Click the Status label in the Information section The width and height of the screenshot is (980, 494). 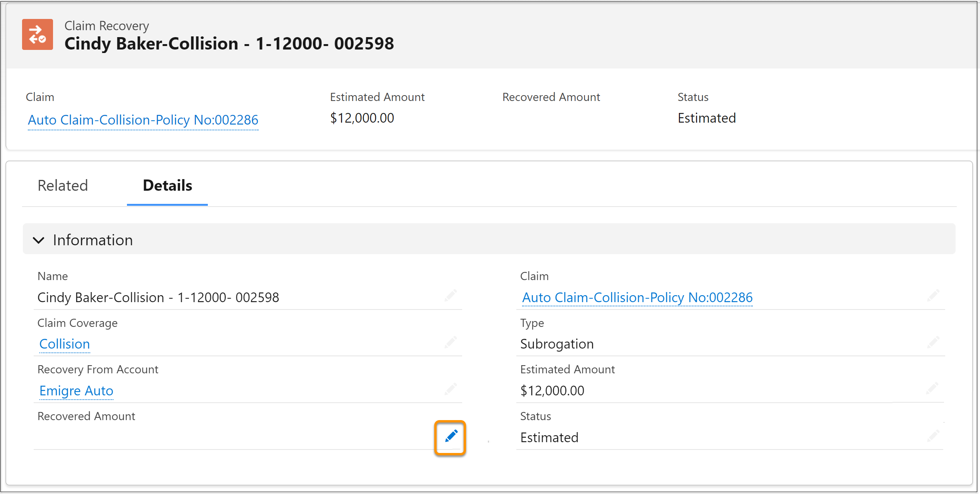[535, 416]
